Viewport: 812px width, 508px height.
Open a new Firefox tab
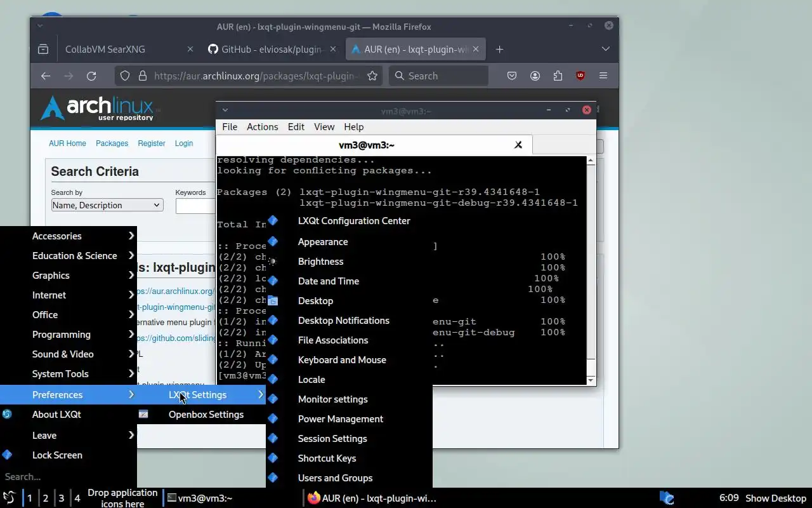[499, 50]
